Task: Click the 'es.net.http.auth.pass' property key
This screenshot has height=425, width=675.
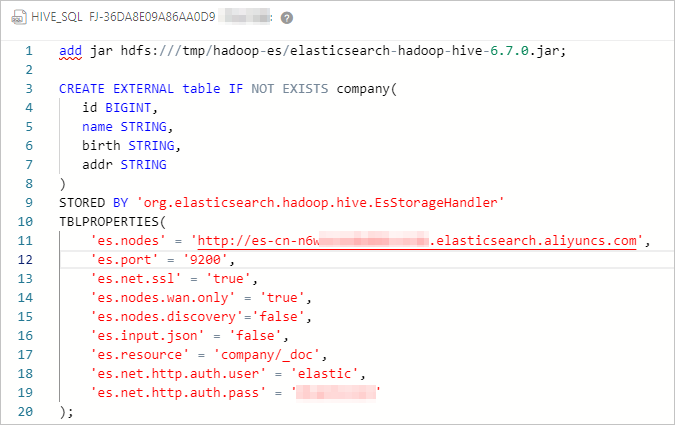Action: pyautogui.click(x=178, y=393)
